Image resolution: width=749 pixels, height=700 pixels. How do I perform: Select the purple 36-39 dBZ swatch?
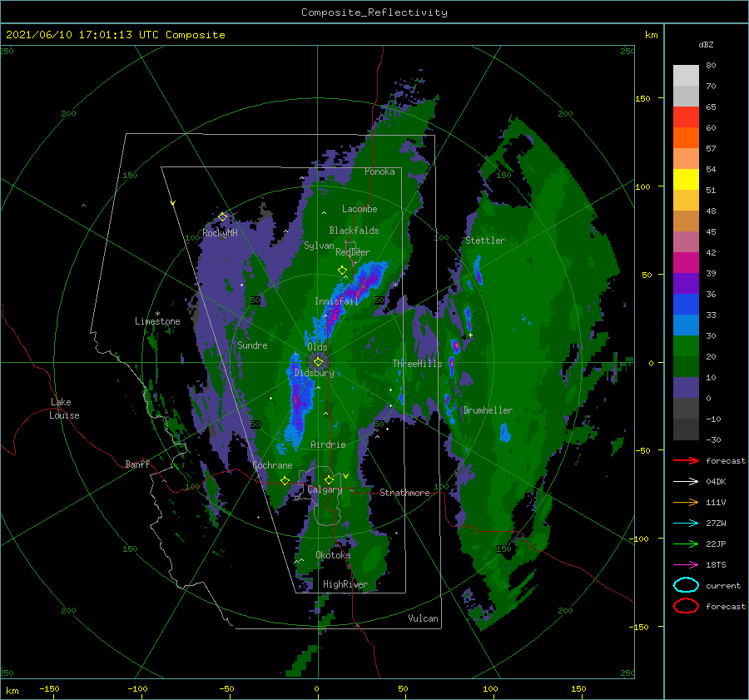point(686,283)
